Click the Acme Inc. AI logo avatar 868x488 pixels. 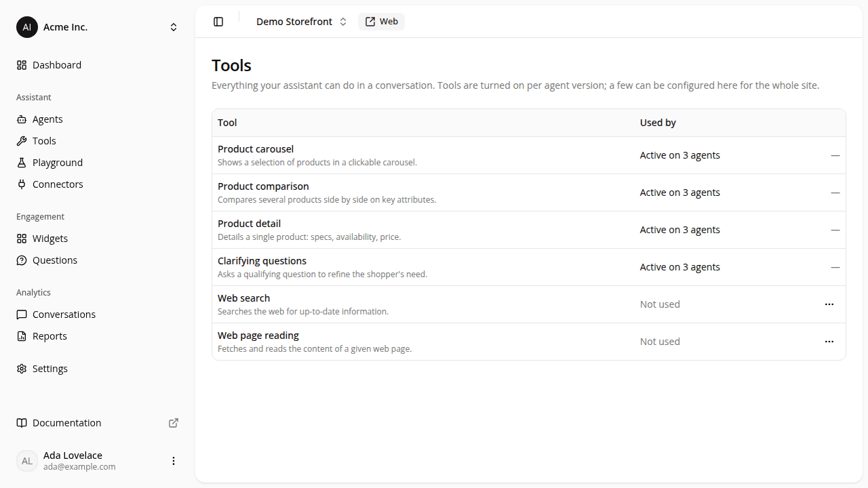pyautogui.click(x=27, y=27)
